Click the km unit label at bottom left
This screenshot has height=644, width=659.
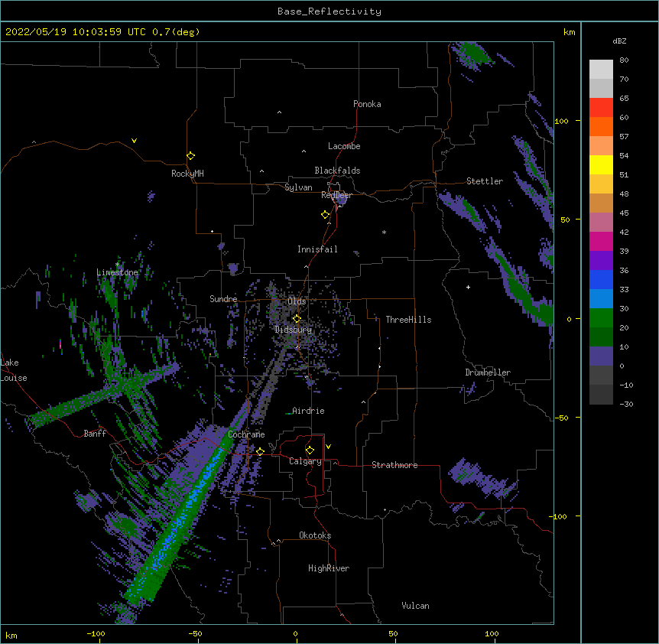11,635
